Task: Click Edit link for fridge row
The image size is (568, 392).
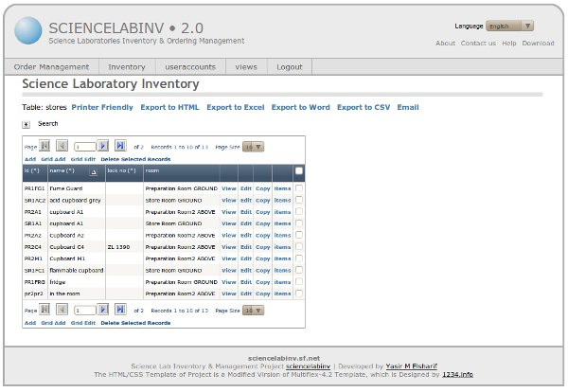Action: point(246,281)
